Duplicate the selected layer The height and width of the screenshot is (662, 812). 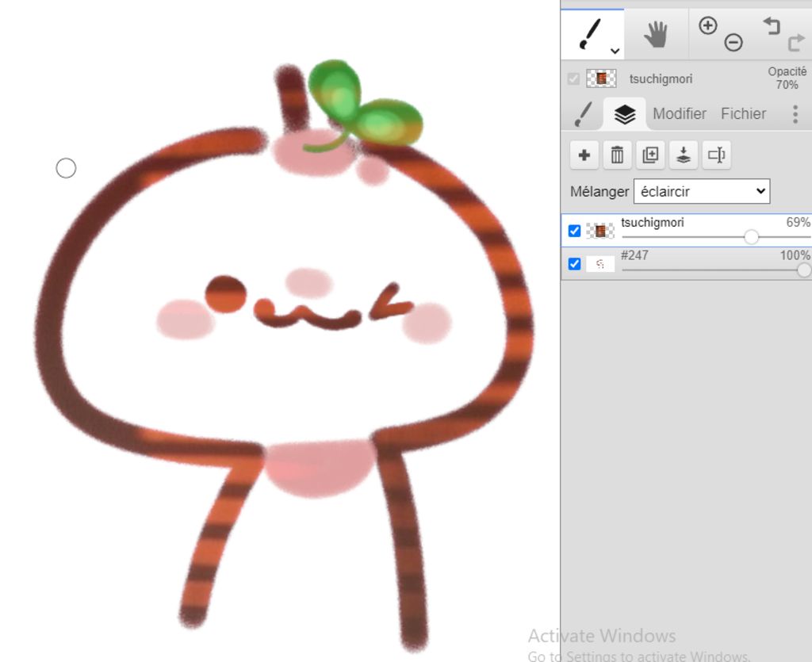click(x=650, y=155)
